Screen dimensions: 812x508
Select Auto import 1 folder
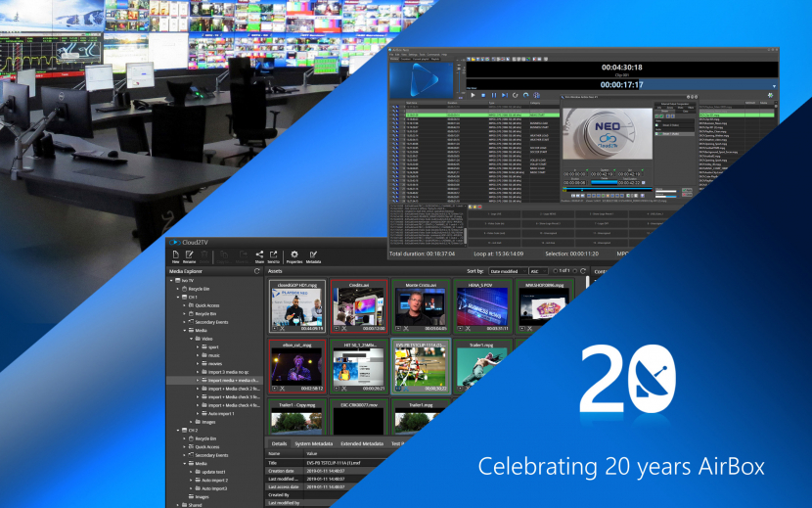221,414
